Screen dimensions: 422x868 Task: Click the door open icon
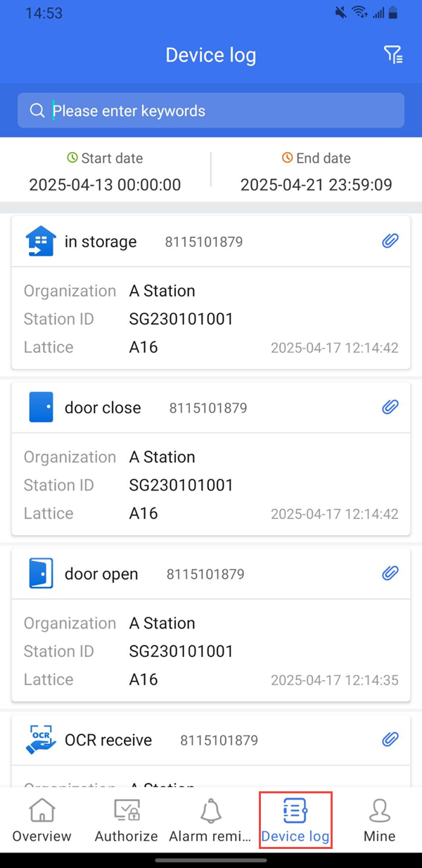[x=41, y=574]
